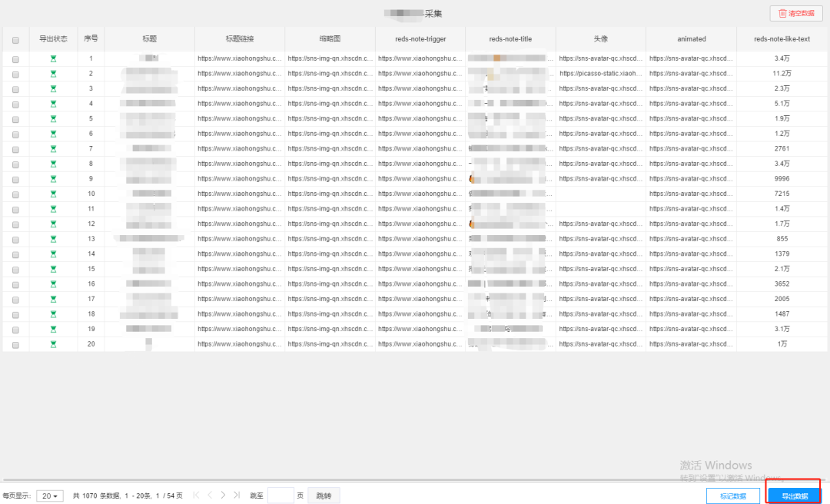Check the checkbox for row 1

pyautogui.click(x=15, y=59)
